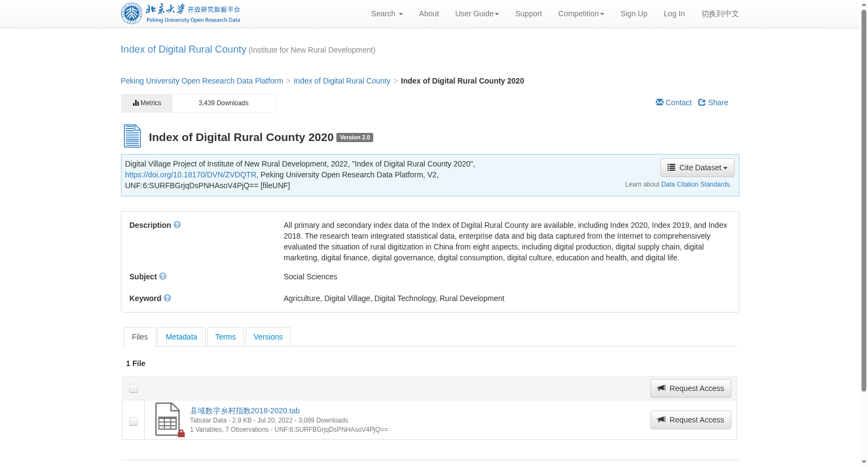The height and width of the screenshot is (467, 868).
Task: Click the Metrics bar chart icon
Action: [136, 103]
